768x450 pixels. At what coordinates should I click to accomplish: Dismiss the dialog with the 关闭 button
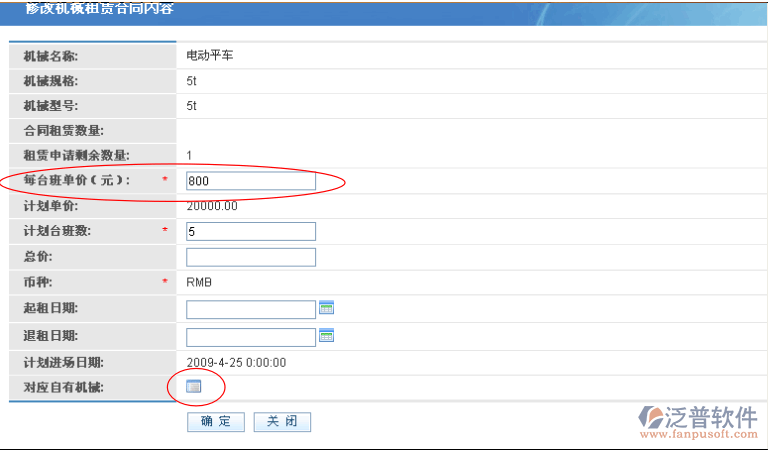pyautogui.click(x=282, y=421)
